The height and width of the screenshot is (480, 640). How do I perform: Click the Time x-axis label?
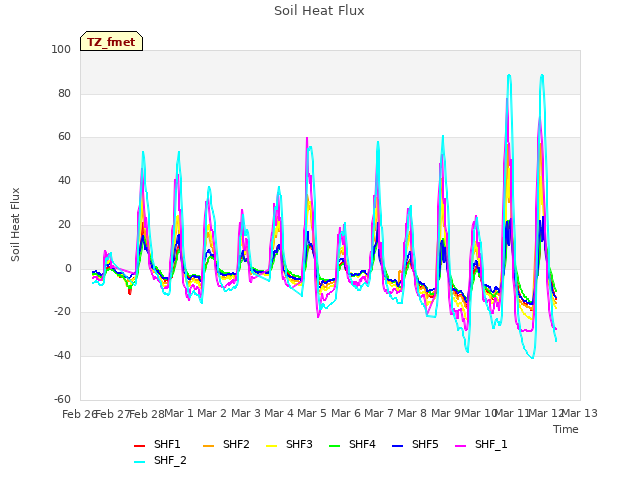tap(566, 429)
